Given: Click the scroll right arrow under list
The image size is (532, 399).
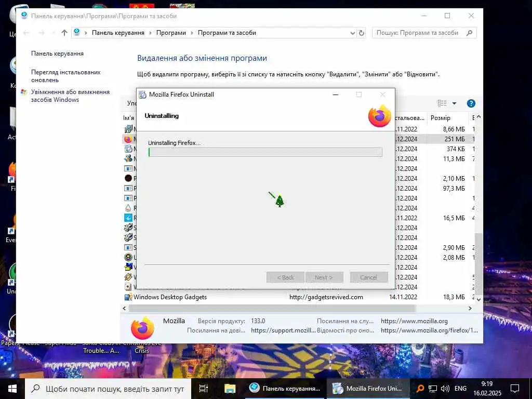Looking at the screenshot, I should [x=470, y=309].
